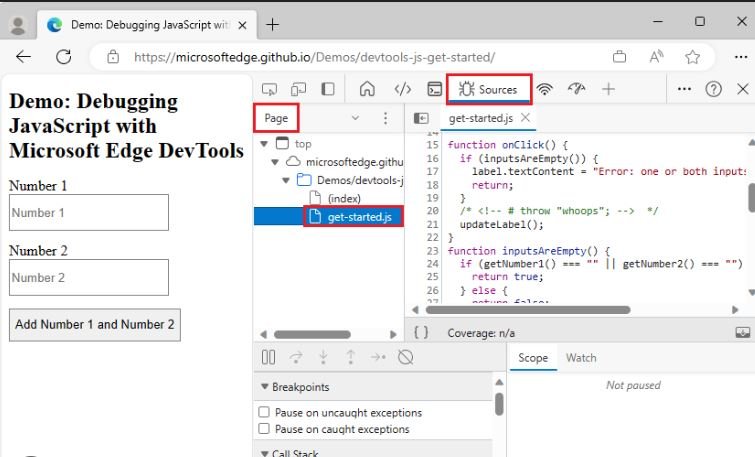755x457 pixels.
Task: Open Edge settings and more menu
Action: [741, 57]
